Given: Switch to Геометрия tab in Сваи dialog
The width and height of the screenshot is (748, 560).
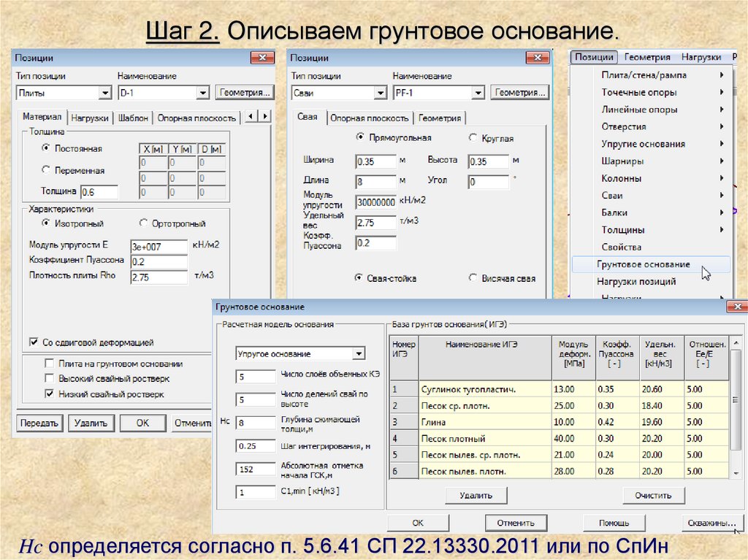Looking at the screenshot, I should click(439, 118).
